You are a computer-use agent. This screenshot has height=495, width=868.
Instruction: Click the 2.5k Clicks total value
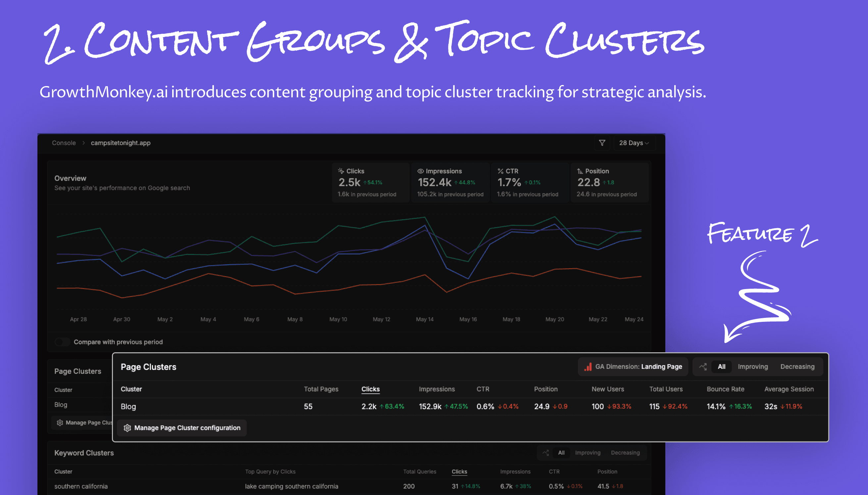click(349, 182)
